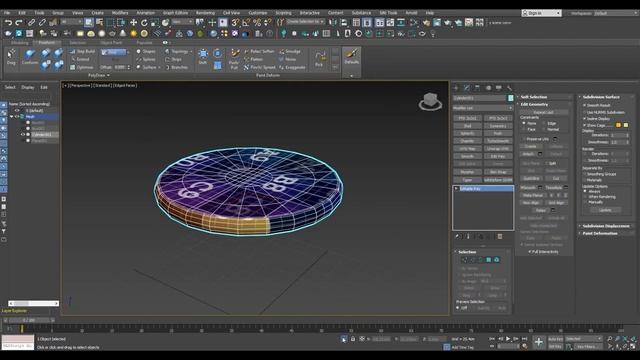Click the Cut button
Image resolution: width=640 pixels, height=360 pixels.
[556, 178]
